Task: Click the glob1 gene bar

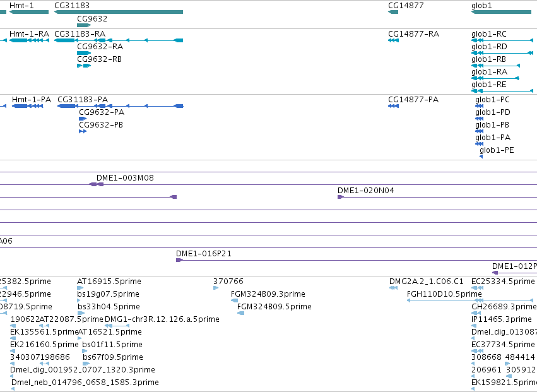Action: click(x=502, y=12)
